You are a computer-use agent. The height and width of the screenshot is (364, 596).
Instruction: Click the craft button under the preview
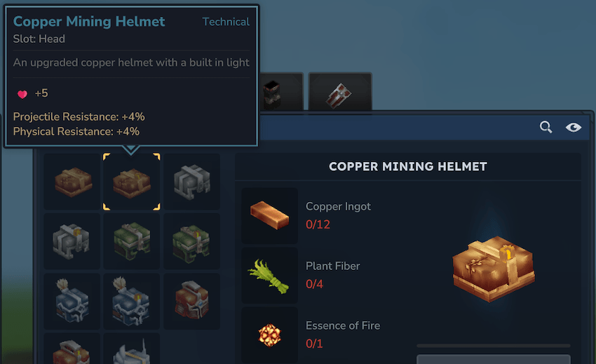coord(494,359)
